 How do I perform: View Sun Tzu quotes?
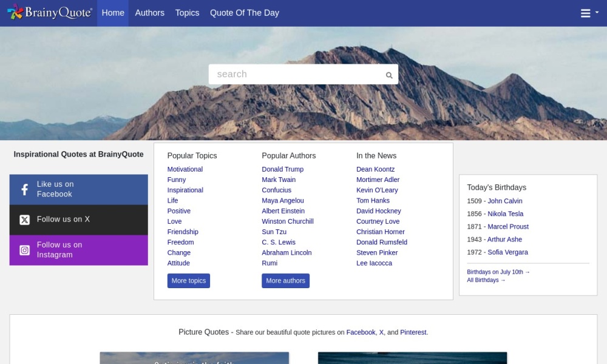(274, 232)
